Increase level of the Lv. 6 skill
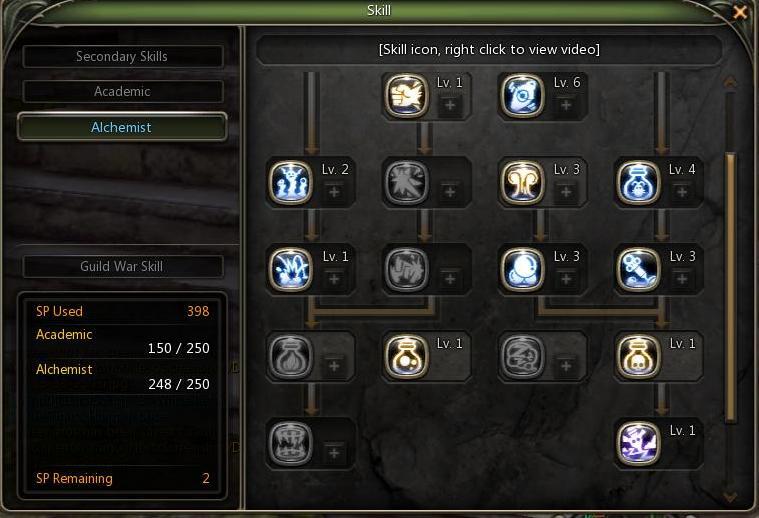This screenshot has width=759, height=518. pyautogui.click(x=566, y=105)
